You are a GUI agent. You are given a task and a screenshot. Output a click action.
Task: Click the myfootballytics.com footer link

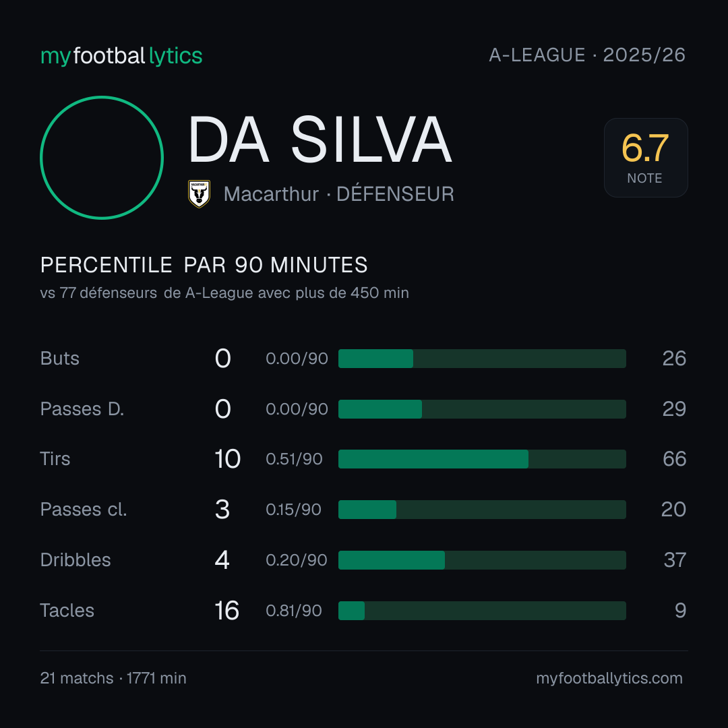(609, 678)
